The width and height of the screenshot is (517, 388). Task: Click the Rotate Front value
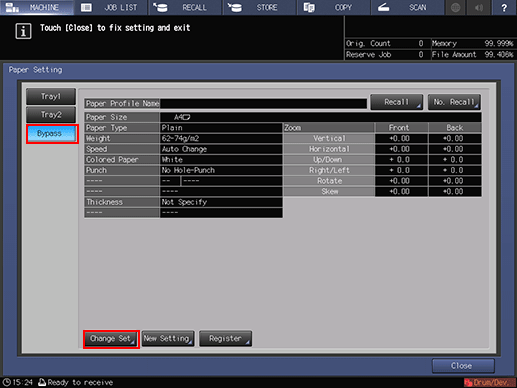tap(401, 181)
